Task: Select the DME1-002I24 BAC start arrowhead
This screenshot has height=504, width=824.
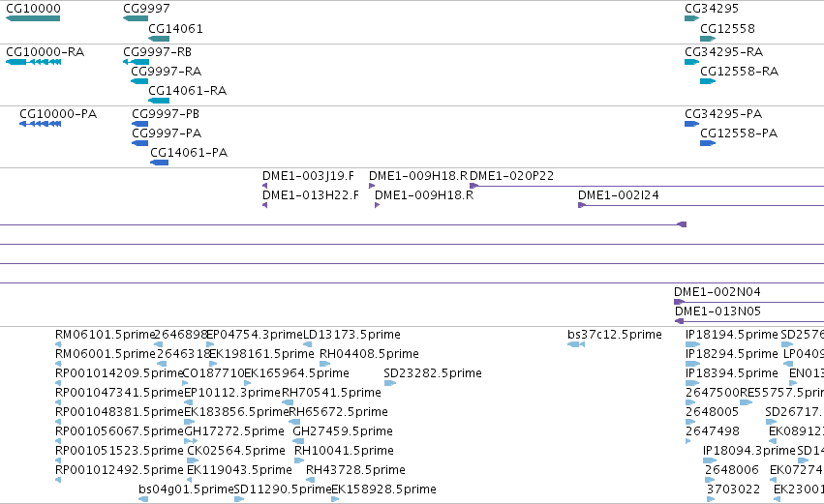Action: [x=582, y=205]
